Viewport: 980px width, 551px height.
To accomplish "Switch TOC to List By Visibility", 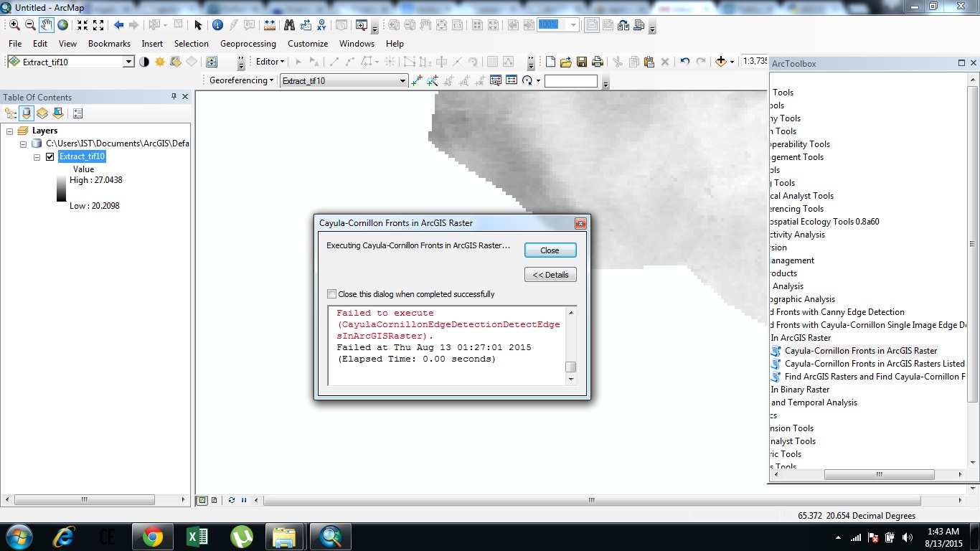I will coord(42,113).
